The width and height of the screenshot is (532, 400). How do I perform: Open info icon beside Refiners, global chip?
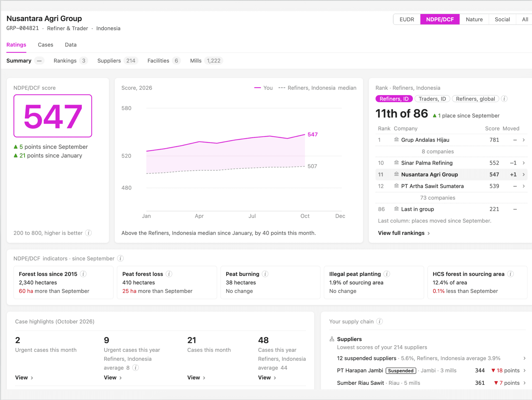click(x=504, y=99)
